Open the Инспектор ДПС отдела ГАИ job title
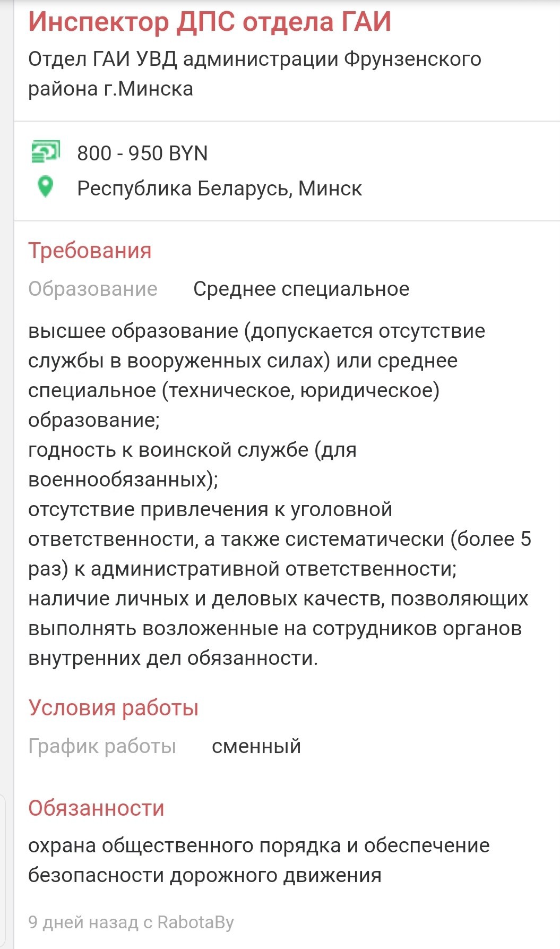This screenshot has height=949, width=560. click(x=210, y=23)
